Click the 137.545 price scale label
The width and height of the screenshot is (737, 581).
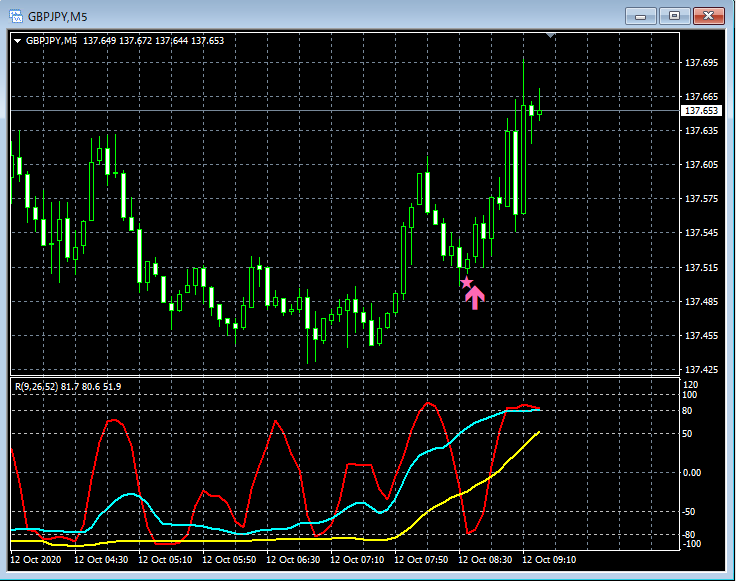click(x=701, y=233)
